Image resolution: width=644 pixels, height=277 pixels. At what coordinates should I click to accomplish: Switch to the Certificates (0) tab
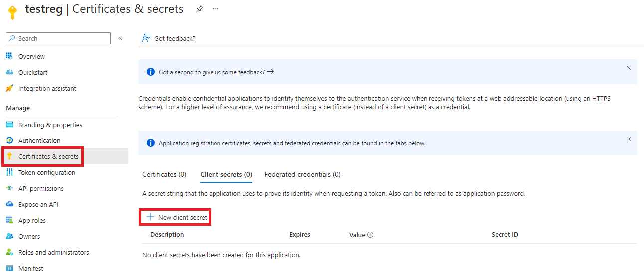coord(164,174)
